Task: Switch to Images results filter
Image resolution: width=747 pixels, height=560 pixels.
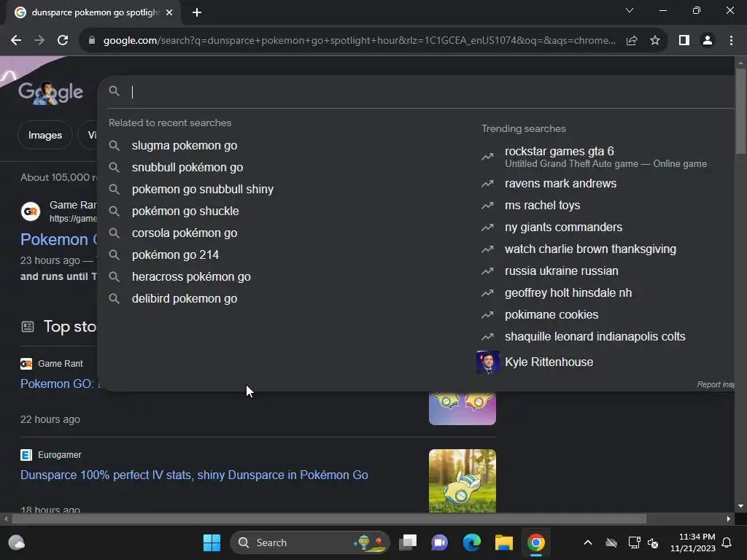Action: [x=44, y=135]
